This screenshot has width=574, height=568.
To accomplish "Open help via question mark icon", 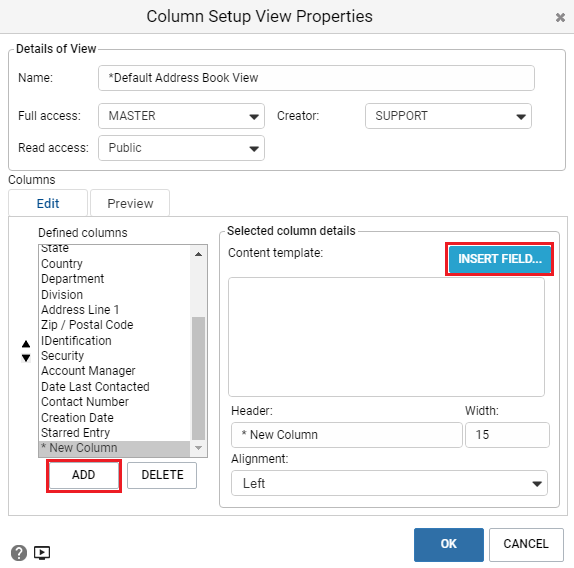I will 19,553.
